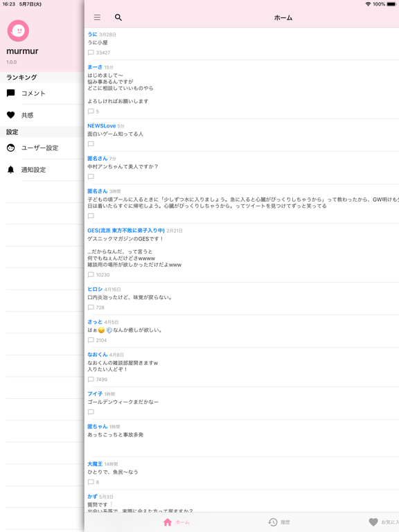The height and width of the screenshot is (532, 399).
Task: Tap comment icon under 中村アン post
Action: tap(91, 177)
